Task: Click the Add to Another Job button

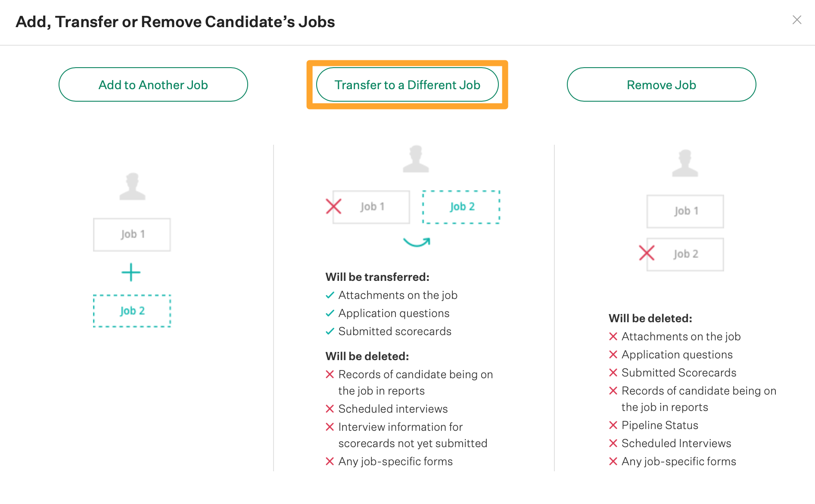Action: 153,84
